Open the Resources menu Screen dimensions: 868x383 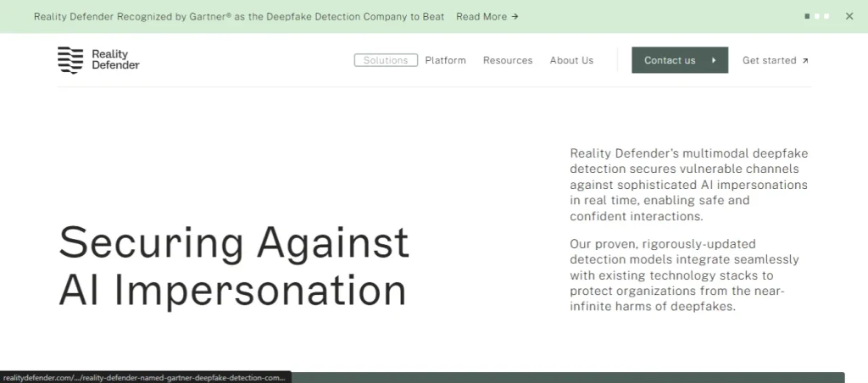tap(508, 60)
